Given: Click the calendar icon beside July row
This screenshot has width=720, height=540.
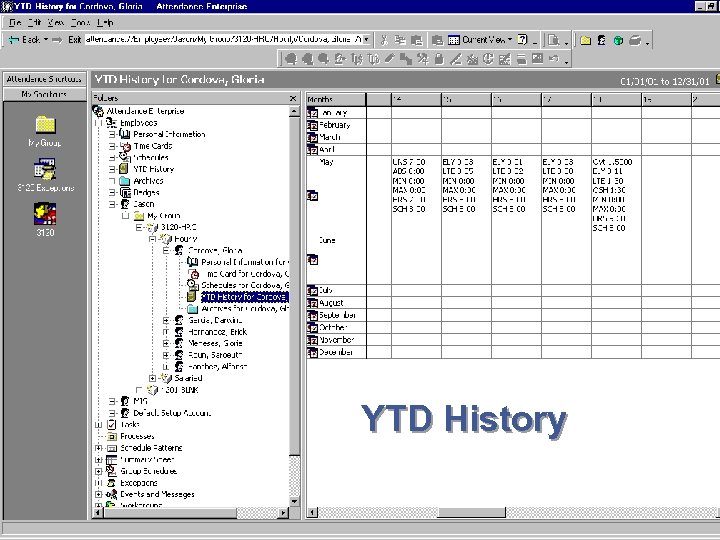Looking at the screenshot, I should pos(312,291).
